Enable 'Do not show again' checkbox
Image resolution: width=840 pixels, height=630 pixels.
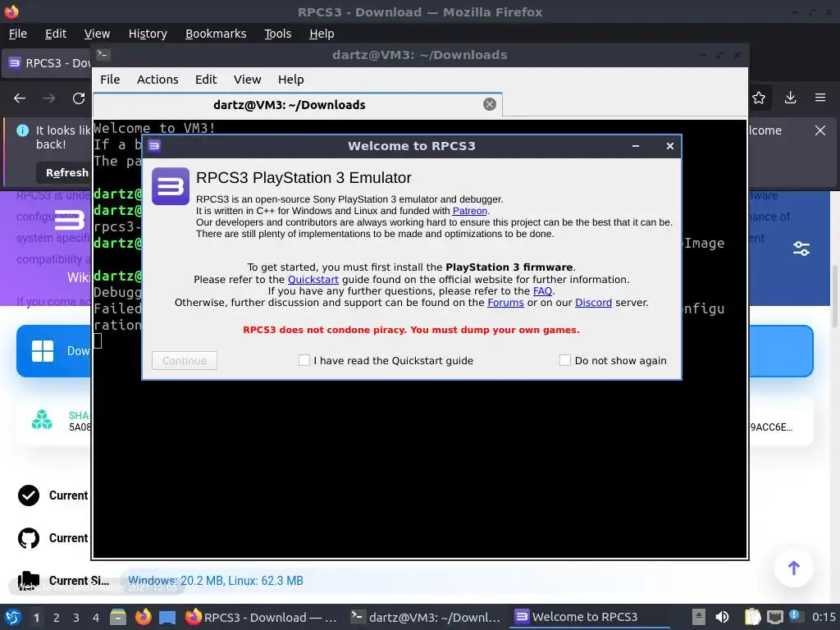click(564, 361)
